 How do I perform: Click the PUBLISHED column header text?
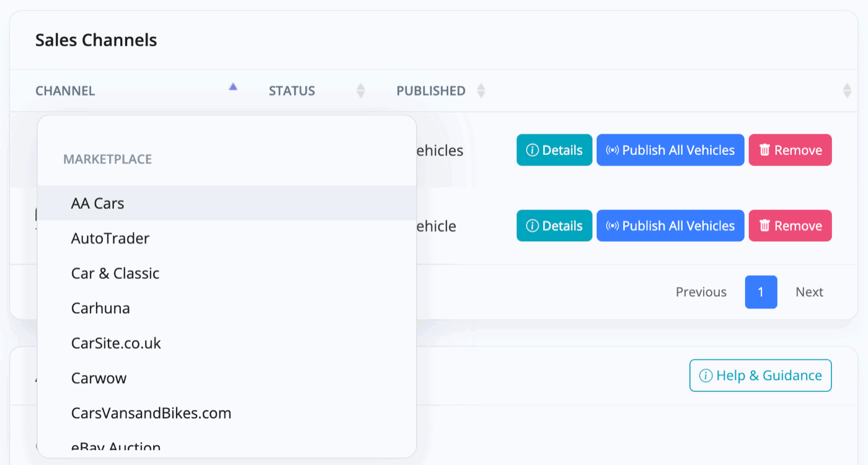coord(431,91)
